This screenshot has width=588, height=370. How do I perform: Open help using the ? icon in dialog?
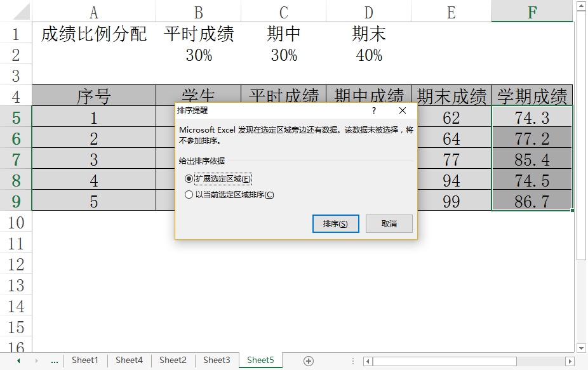pyautogui.click(x=374, y=110)
